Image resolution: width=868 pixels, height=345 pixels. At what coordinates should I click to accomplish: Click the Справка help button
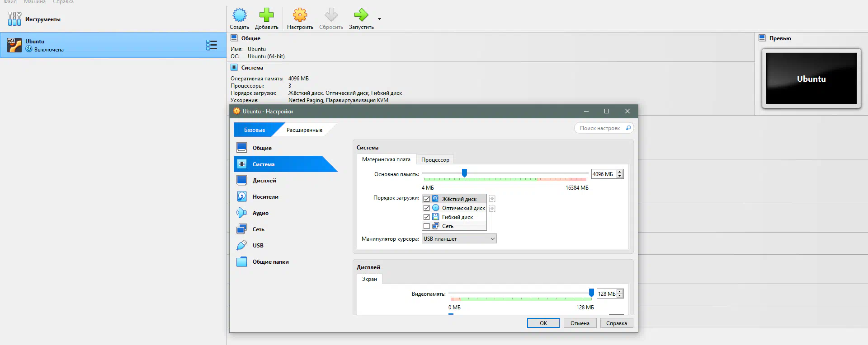[x=617, y=323]
